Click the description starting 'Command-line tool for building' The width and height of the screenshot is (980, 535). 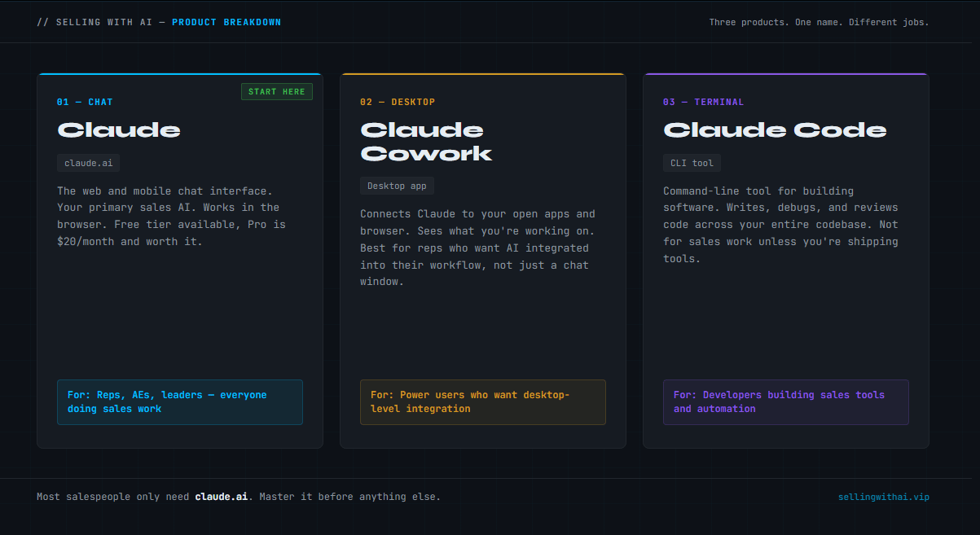coord(780,225)
